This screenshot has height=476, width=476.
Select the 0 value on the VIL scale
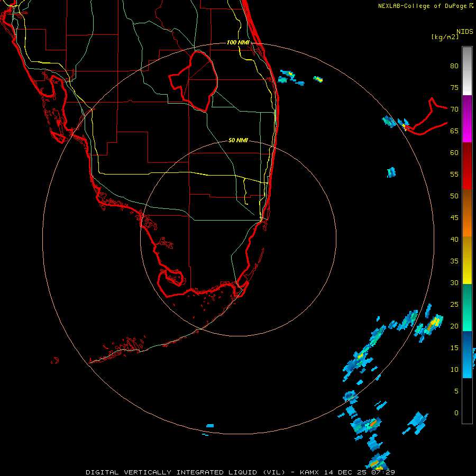coord(456,413)
